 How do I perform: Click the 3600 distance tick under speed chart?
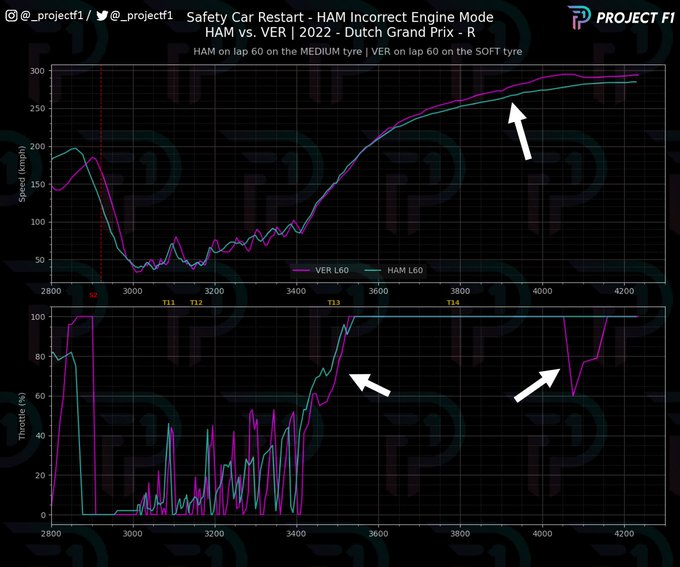click(x=378, y=291)
